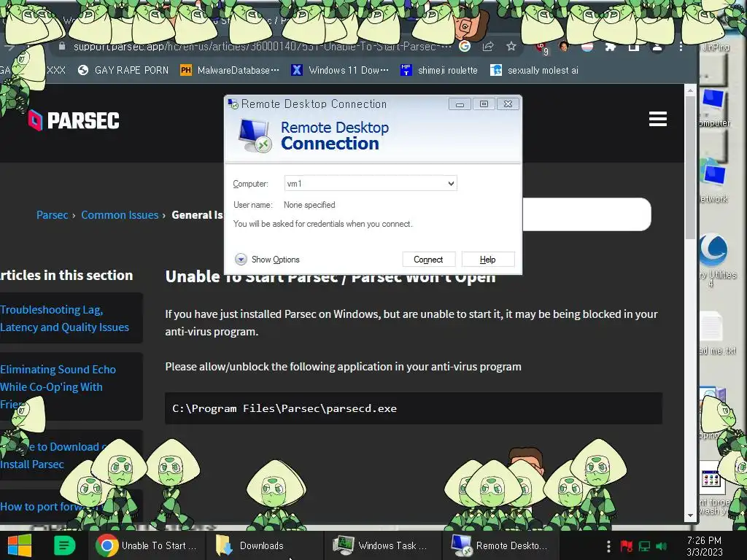Screen dimensions: 747x560
Task: Click the Parsec logo on the page
Action: click(x=74, y=120)
